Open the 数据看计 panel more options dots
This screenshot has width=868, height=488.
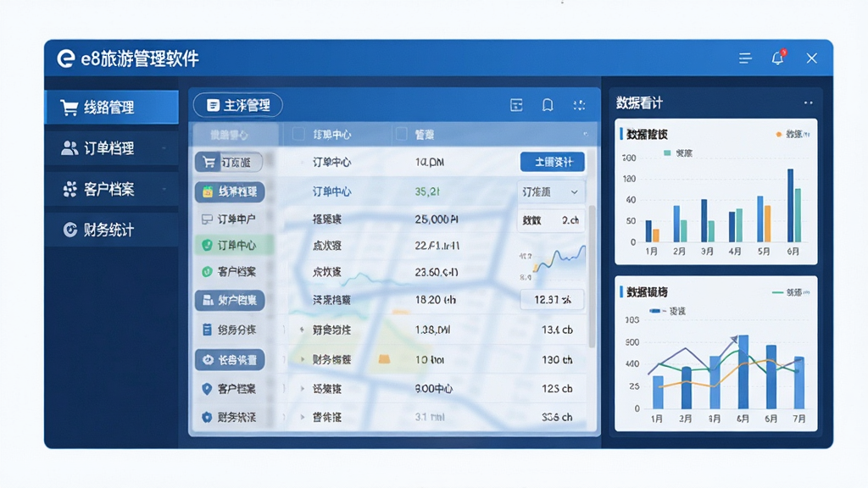pos(808,103)
